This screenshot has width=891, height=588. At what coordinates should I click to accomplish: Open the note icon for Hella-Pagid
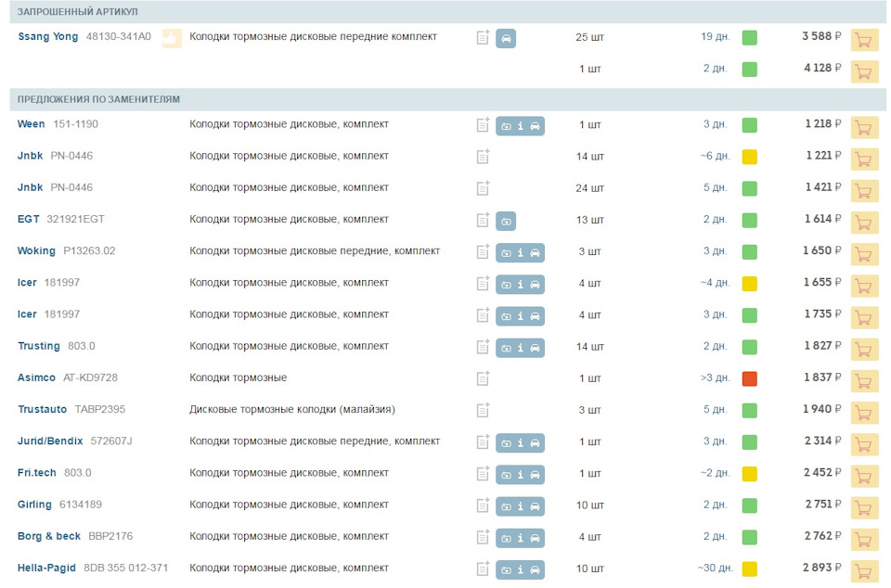click(x=483, y=569)
